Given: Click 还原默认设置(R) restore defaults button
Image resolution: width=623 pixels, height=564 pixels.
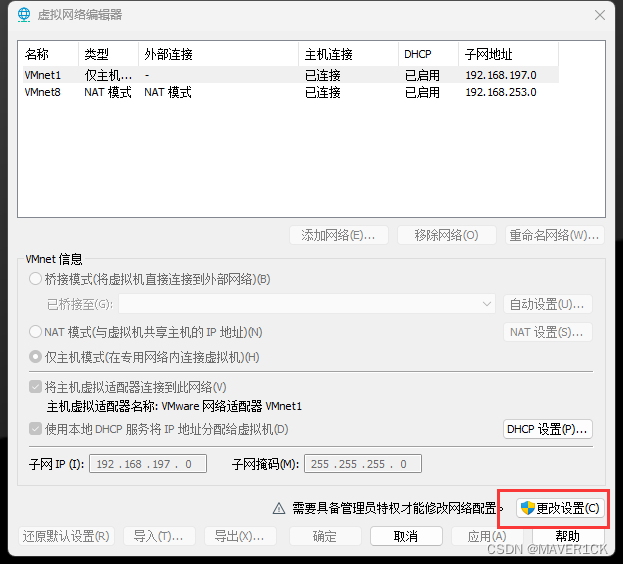Looking at the screenshot, I should [66, 536].
